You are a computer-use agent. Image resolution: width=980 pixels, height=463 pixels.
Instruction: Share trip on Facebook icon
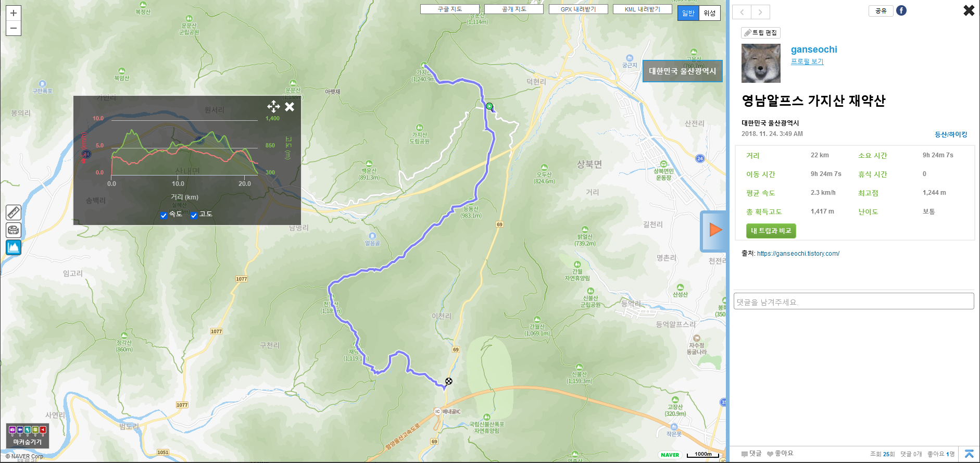901,10
